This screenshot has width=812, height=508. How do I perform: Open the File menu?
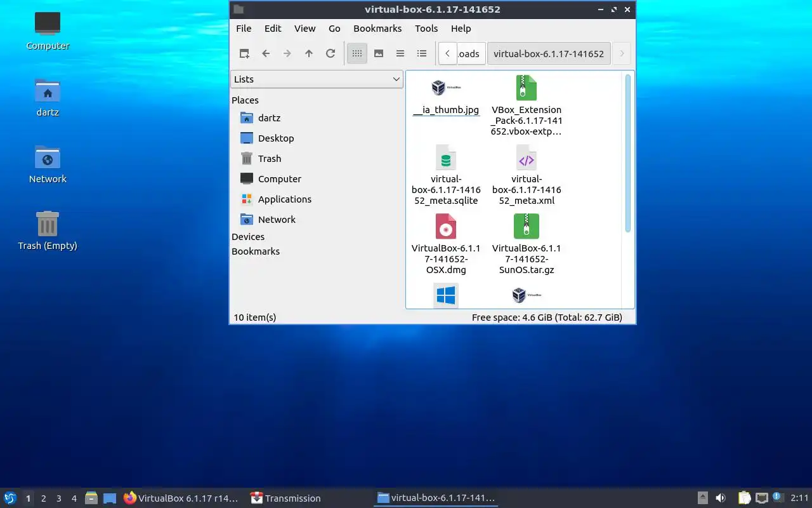tap(244, 29)
